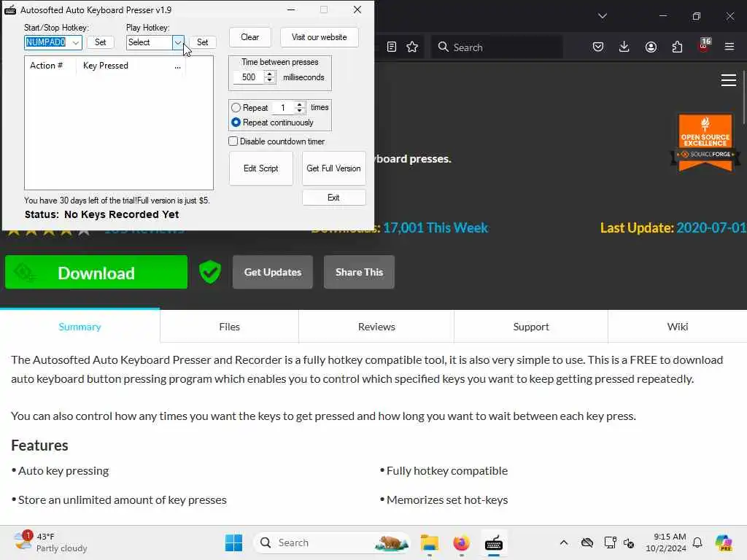Screen dimensions: 747x560
Task: Click repeat times number field
Action: click(x=284, y=108)
